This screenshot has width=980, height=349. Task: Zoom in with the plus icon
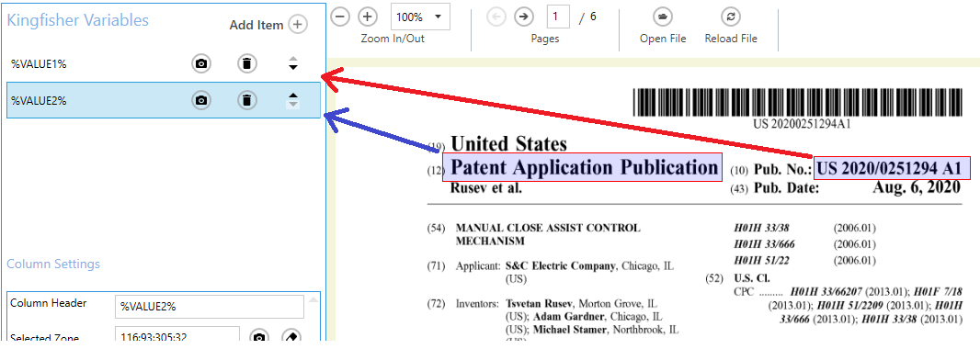click(x=368, y=17)
